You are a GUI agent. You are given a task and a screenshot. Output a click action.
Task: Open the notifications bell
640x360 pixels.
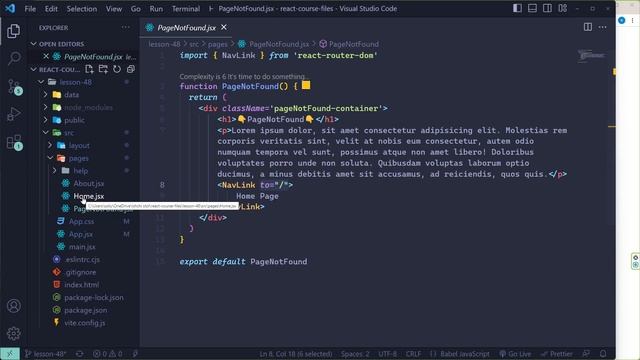click(603, 354)
